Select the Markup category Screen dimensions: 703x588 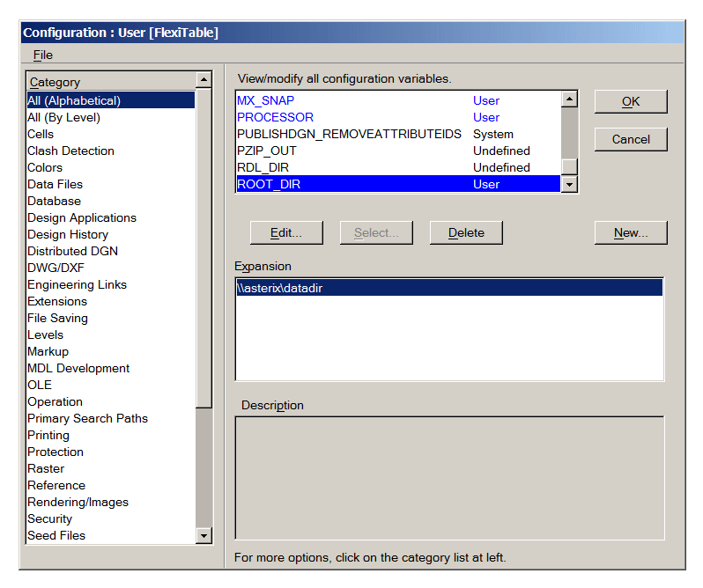pyautogui.click(x=111, y=351)
